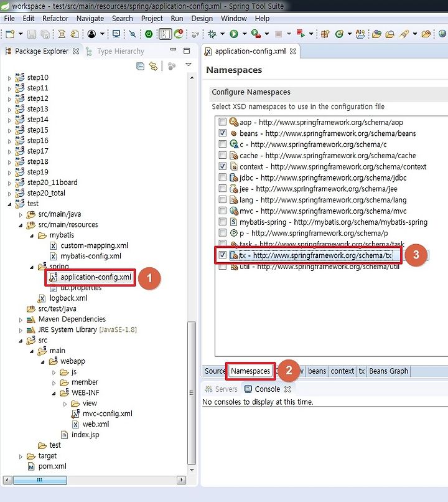Click the Package Explorer vertical scrollbar
This screenshot has height=502, width=448.
click(x=192, y=393)
